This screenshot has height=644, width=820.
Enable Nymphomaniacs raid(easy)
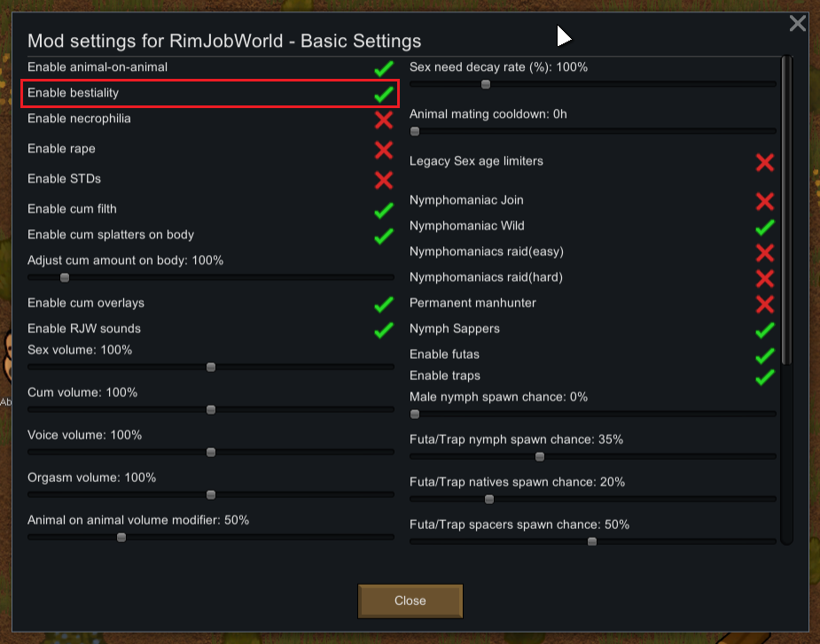[x=764, y=252]
